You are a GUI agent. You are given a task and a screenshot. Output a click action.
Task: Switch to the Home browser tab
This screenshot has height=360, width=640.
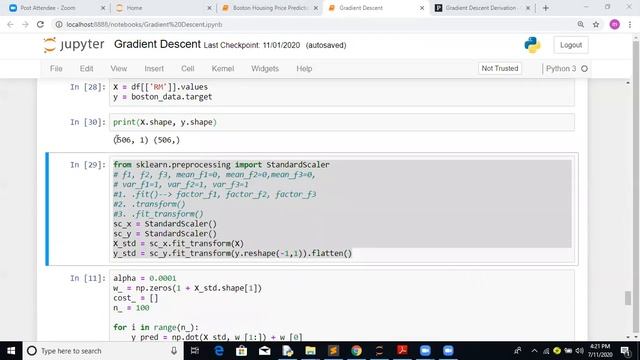click(163, 8)
